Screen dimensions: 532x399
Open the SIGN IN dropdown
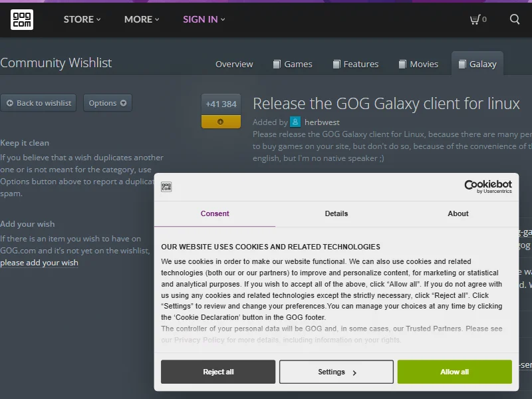203,19
